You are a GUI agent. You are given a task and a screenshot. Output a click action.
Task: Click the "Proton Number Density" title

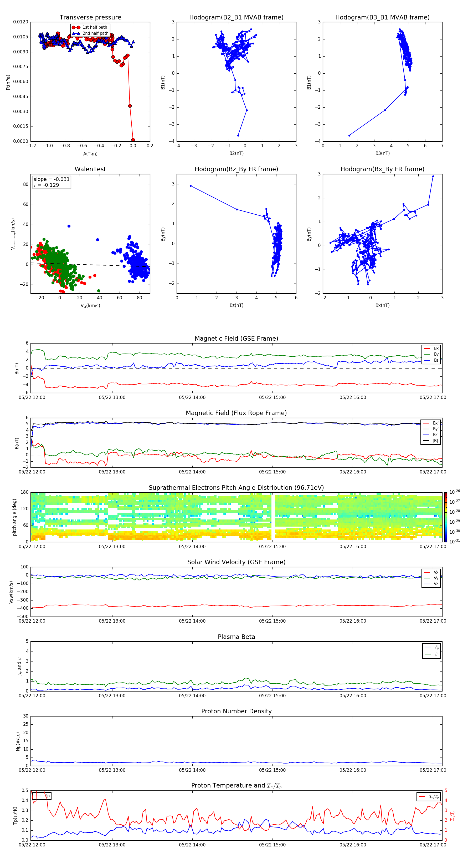point(236,711)
